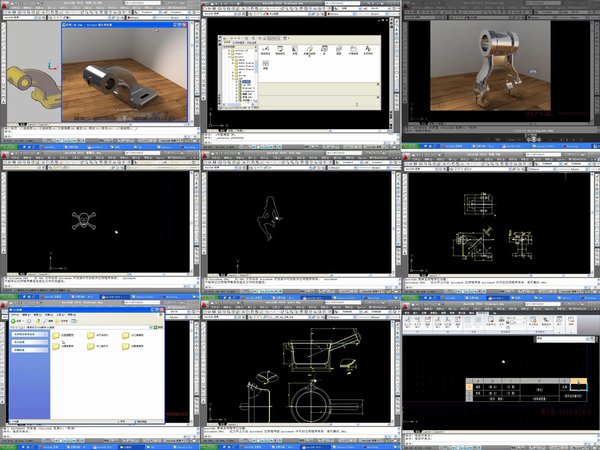Image resolution: width=600 pixels, height=450 pixels.
Task: Open Edit menu in Explorer window
Action: (x=26, y=315)
